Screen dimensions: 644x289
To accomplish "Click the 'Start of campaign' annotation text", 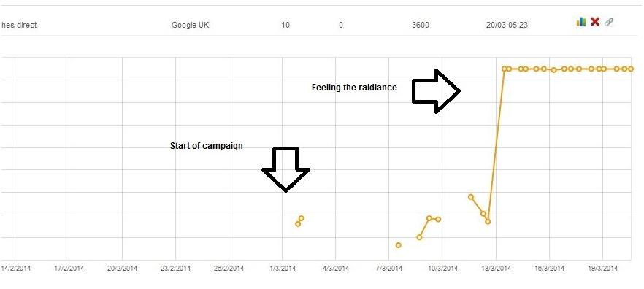I will point(206,146).
